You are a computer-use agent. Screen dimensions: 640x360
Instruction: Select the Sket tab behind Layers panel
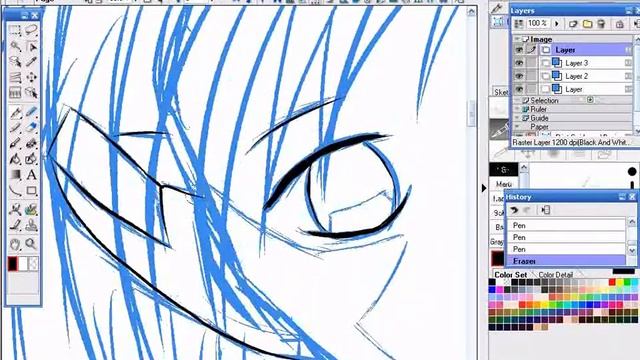pos(500,92)
